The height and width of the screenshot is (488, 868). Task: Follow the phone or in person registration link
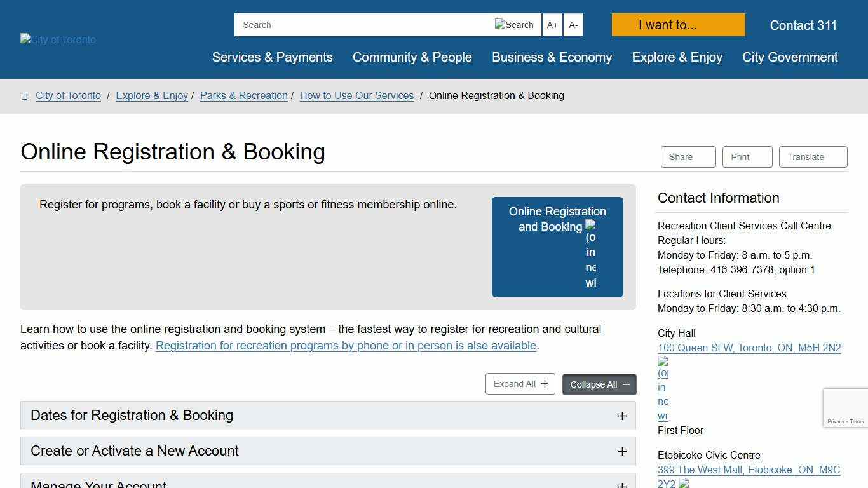[x=346, y=346]
